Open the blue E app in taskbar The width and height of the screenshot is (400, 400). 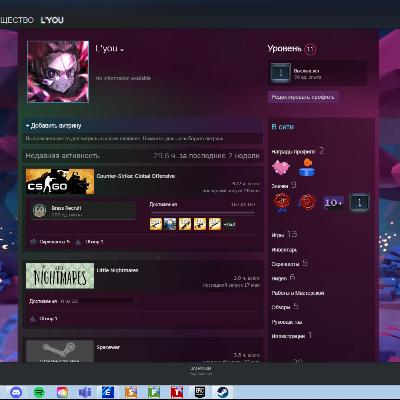pos(108,392)
